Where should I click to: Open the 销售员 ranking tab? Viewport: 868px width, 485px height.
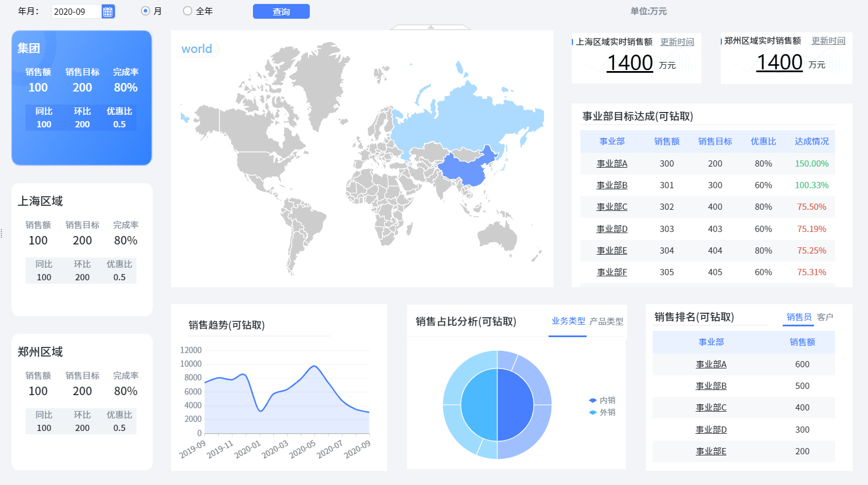click(x=799, y=317)
